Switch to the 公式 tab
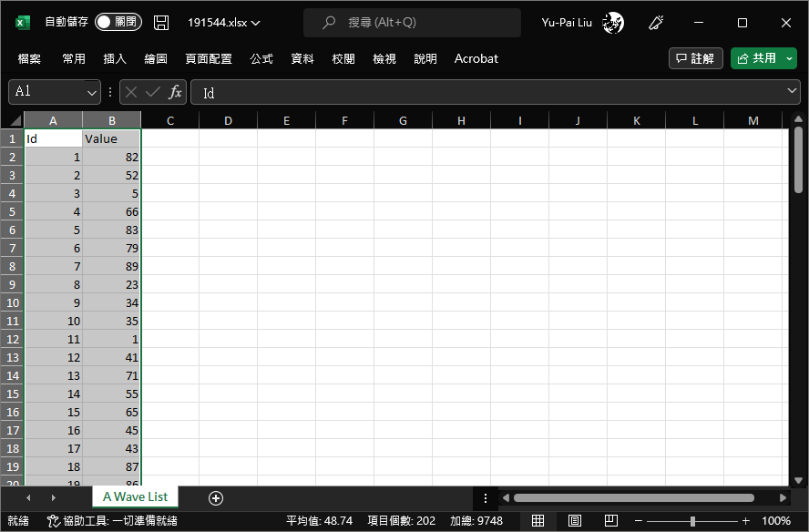 261,59
